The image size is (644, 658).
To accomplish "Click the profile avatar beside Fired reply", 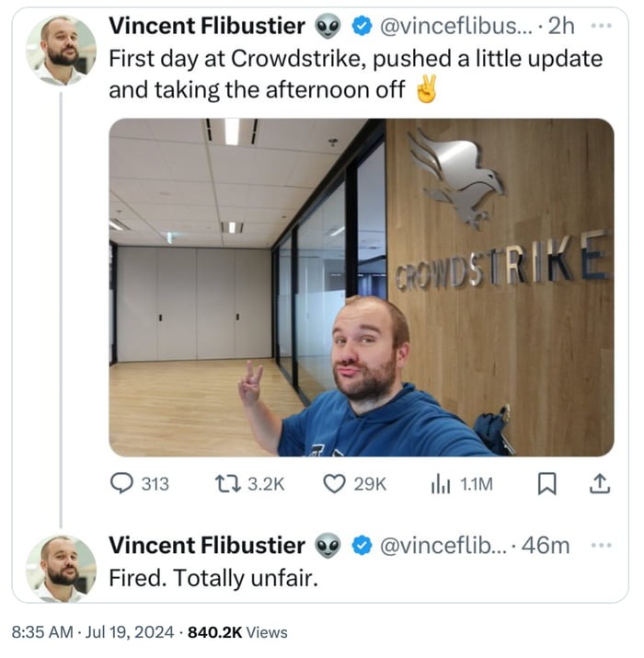I will (62, 569).
